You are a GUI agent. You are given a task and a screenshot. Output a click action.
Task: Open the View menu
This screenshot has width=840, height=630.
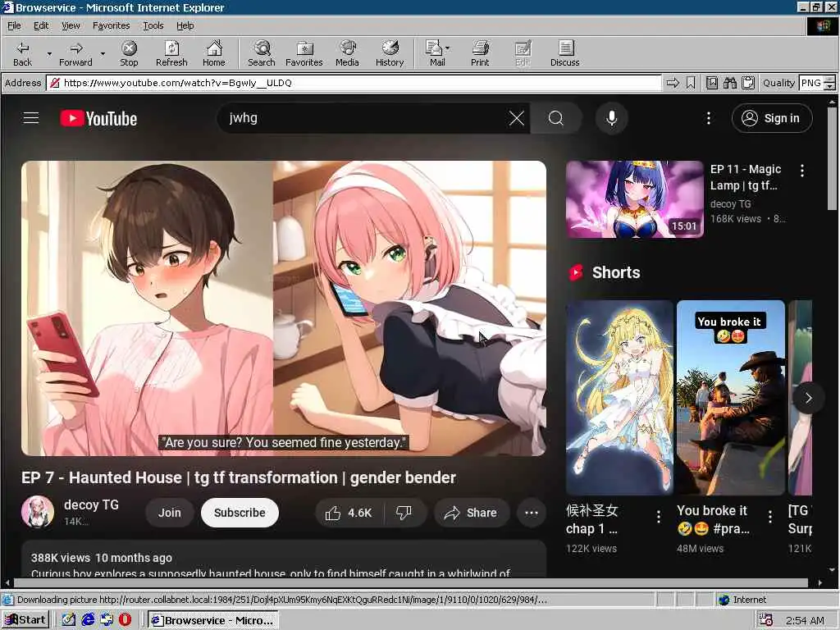click(71, 25)
